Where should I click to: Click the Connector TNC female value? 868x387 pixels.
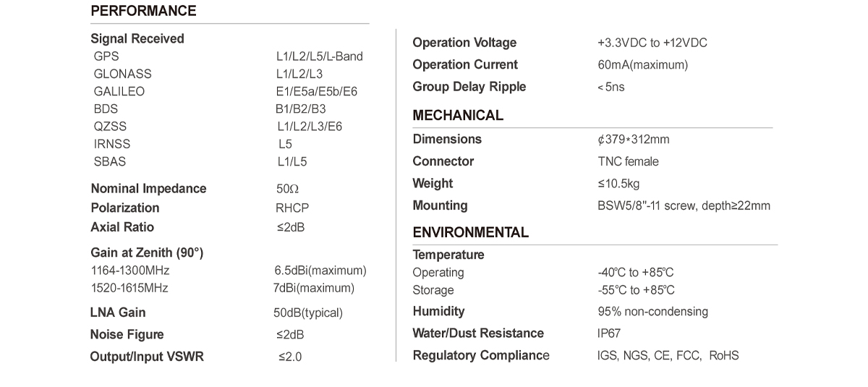[629, 161]
